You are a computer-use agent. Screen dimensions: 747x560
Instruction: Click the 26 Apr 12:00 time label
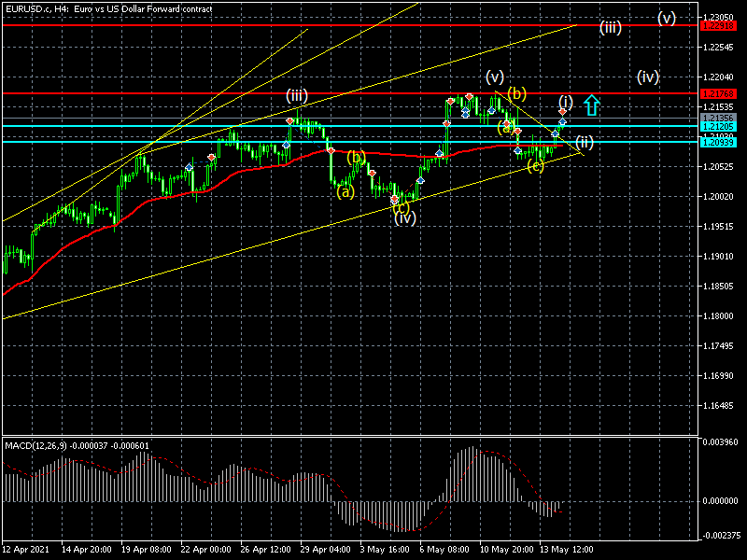[266, 550]
